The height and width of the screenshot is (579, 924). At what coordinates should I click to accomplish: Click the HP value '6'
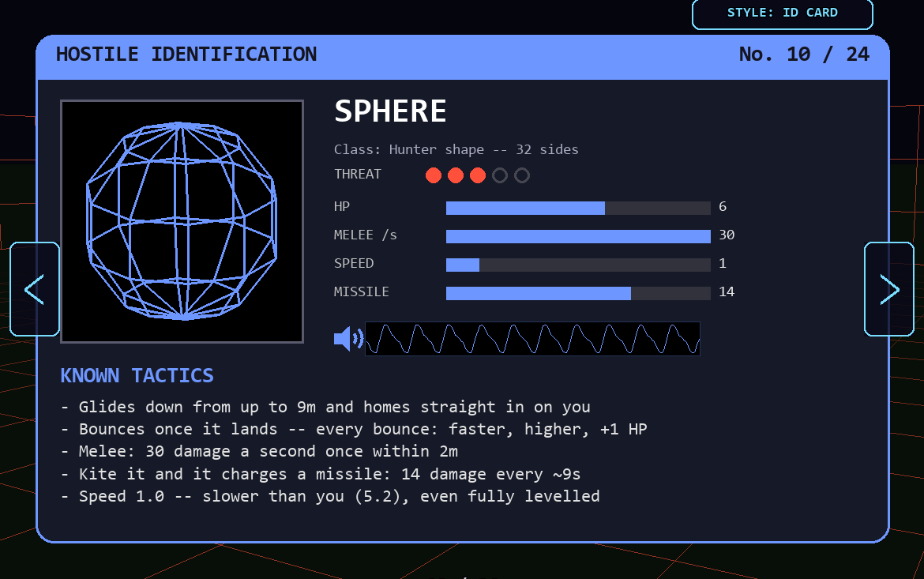[x=723, y=206]
